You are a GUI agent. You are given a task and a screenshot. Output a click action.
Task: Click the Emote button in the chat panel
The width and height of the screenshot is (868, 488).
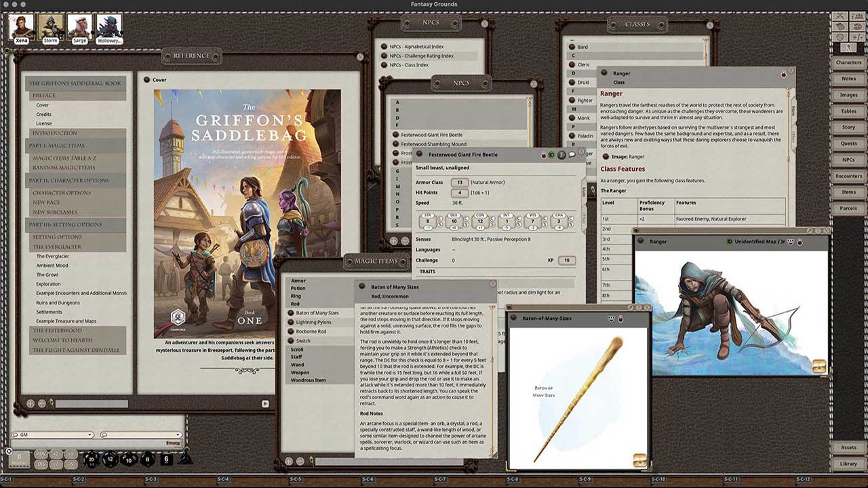pyautogui.click(x=172, y=443)
